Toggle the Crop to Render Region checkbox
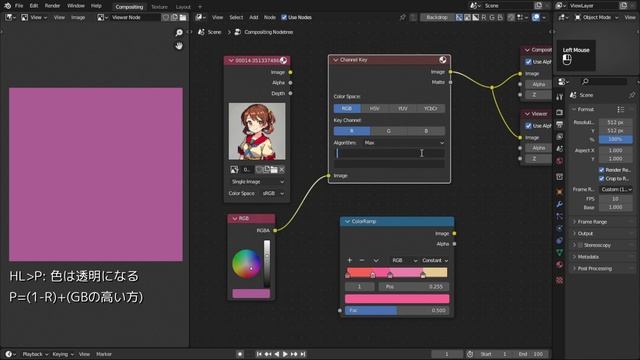 (602, 178)
